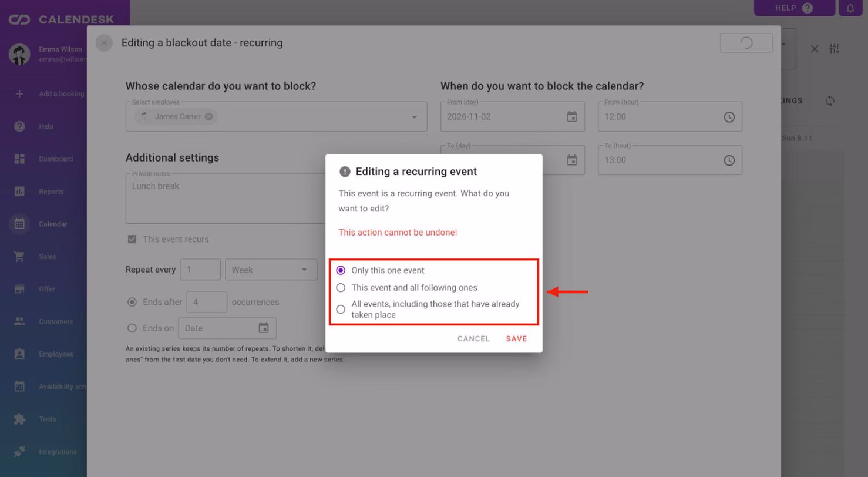Open the Calendar sidebar icon
The height and width of the screenshot is (477, 868).
(19, 224)
